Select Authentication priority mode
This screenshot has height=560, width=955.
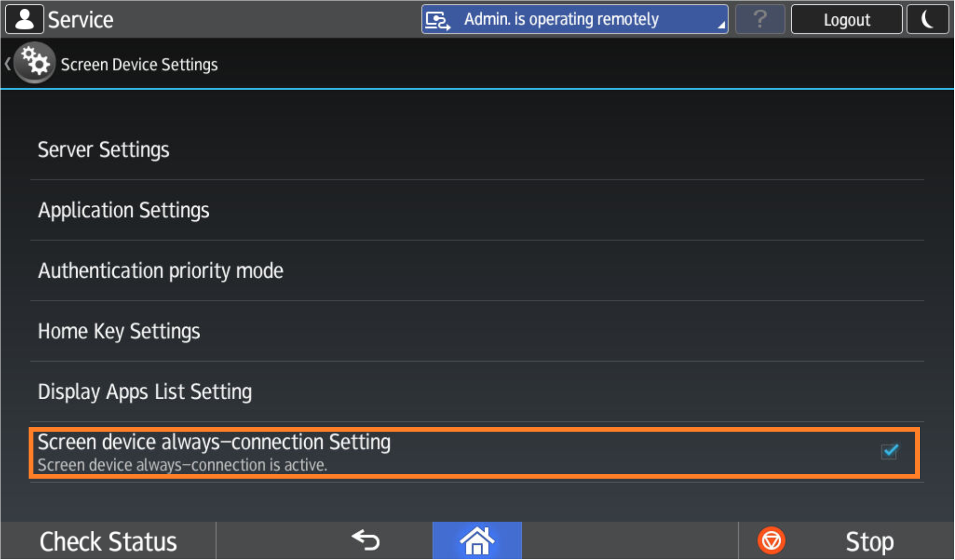point(160,271)
